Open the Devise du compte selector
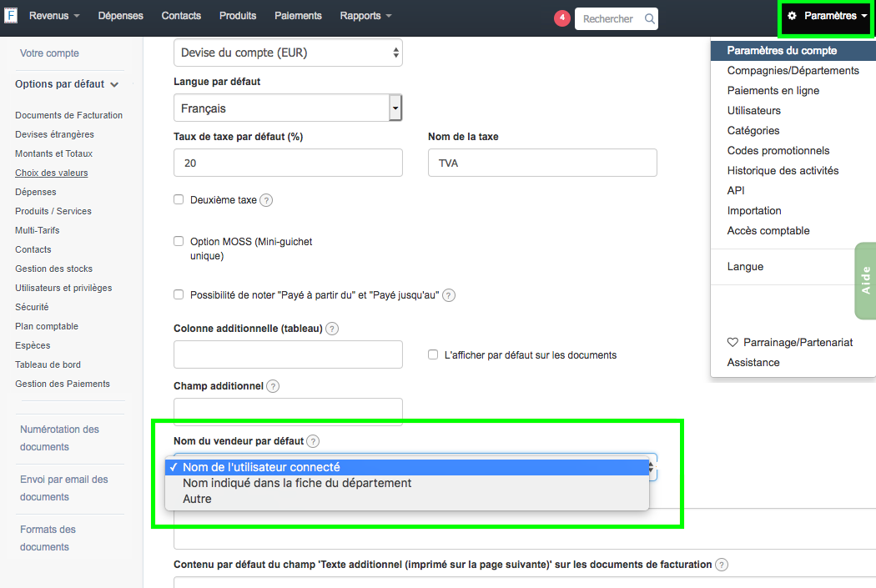This screenshot has width=876, height=588. click(288, 53)
